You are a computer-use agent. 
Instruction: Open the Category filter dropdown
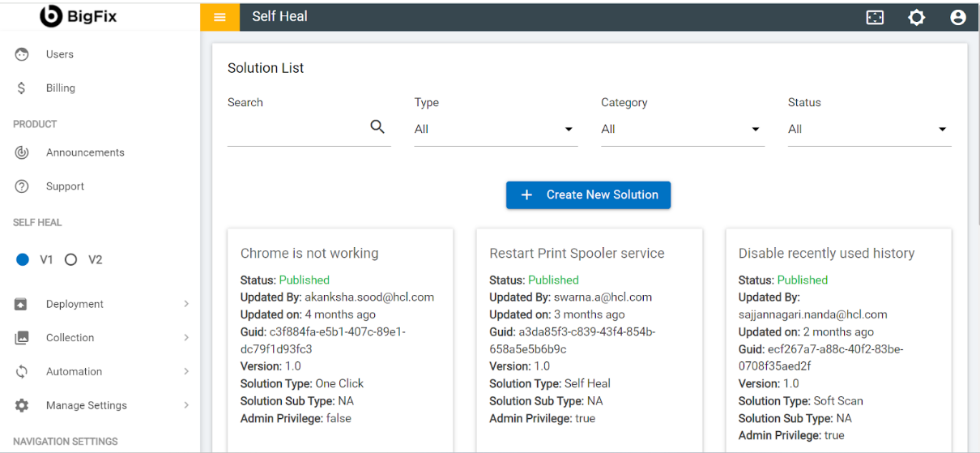(682, 130)
